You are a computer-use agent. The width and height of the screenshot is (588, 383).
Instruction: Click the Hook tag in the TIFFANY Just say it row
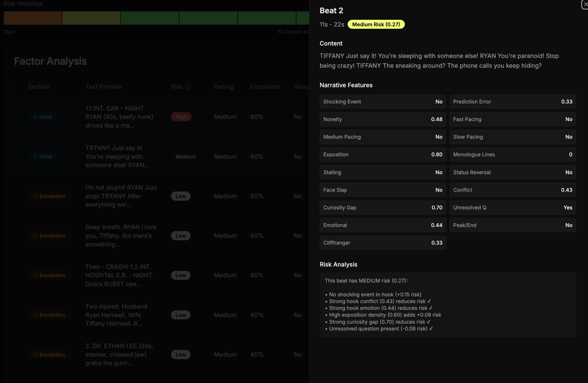click(43, 156)
